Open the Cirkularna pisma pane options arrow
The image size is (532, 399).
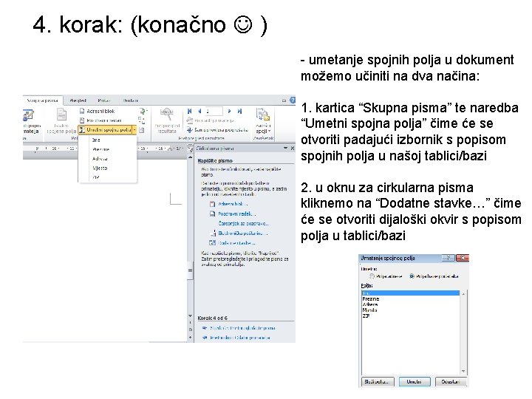[x=285, y=149]
